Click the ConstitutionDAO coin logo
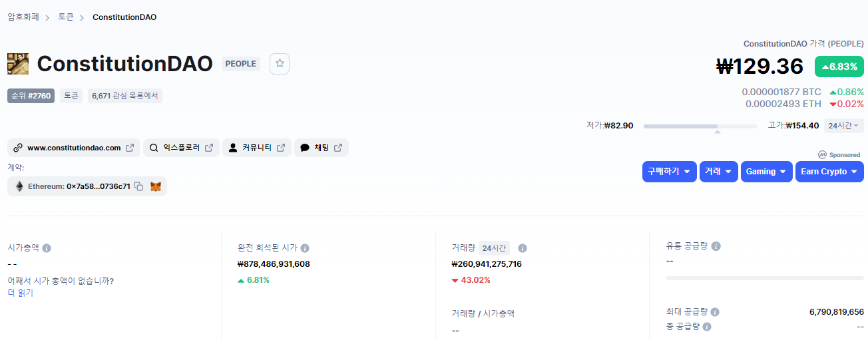Viewport: 868px width, 340px height. tap(18, 64)
